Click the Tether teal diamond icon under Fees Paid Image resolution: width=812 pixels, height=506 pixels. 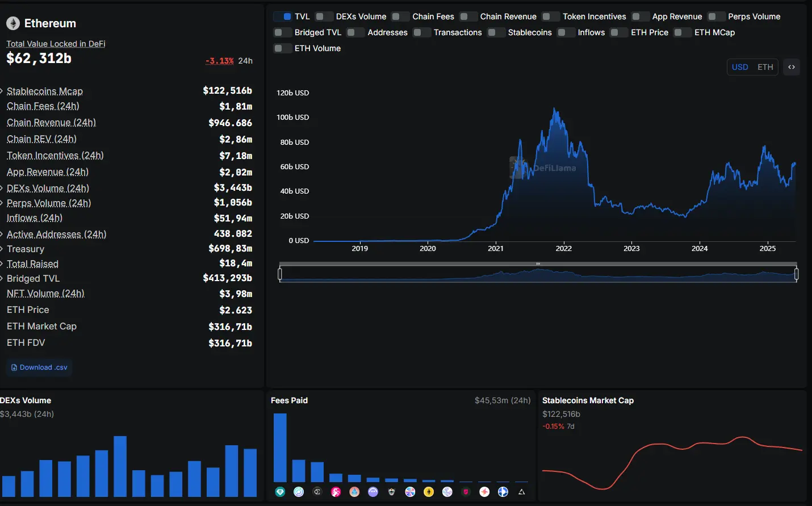pos(280,492)
